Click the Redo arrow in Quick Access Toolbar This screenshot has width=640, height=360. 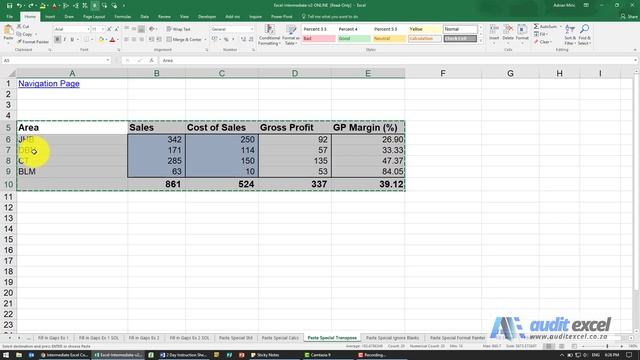[31, 5]
